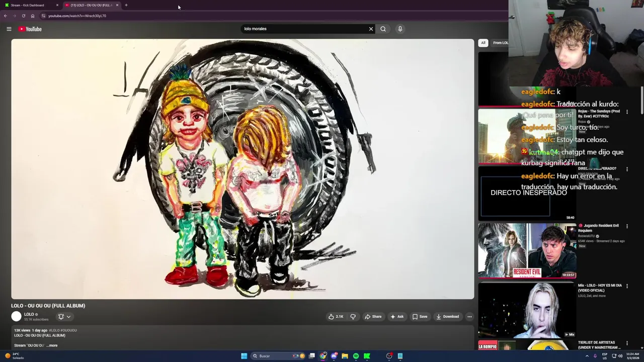Click the #LOLO hashtag
This screenshot has width=644, height=362.
coord(54,330)
